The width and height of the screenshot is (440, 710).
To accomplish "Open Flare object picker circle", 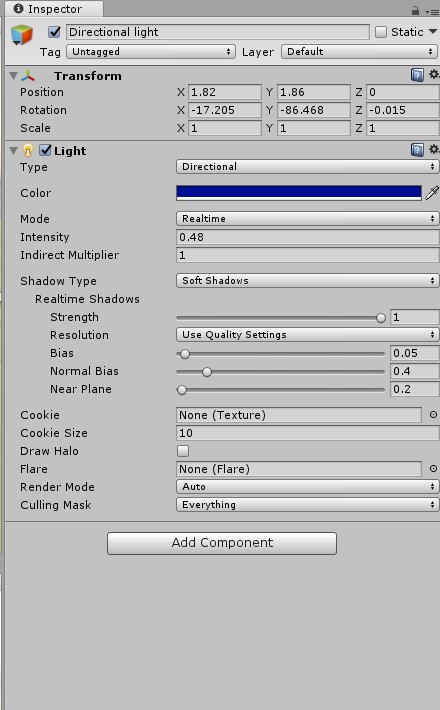I will (x=433, y=469).
